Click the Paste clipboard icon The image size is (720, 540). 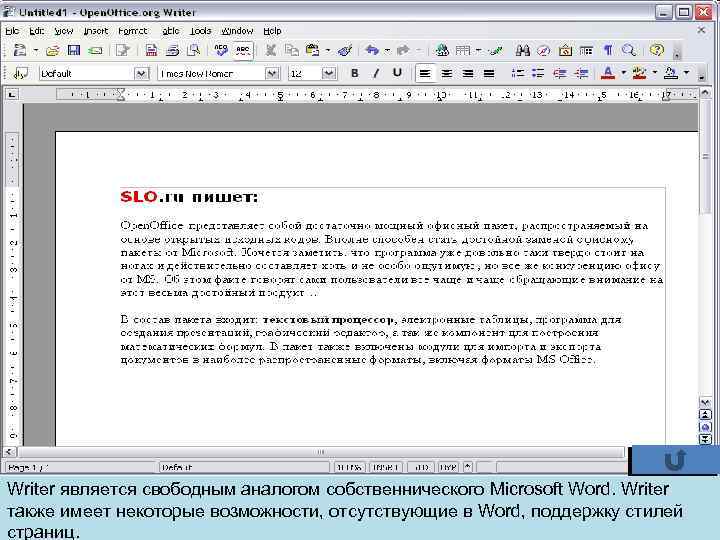(313, 50)
